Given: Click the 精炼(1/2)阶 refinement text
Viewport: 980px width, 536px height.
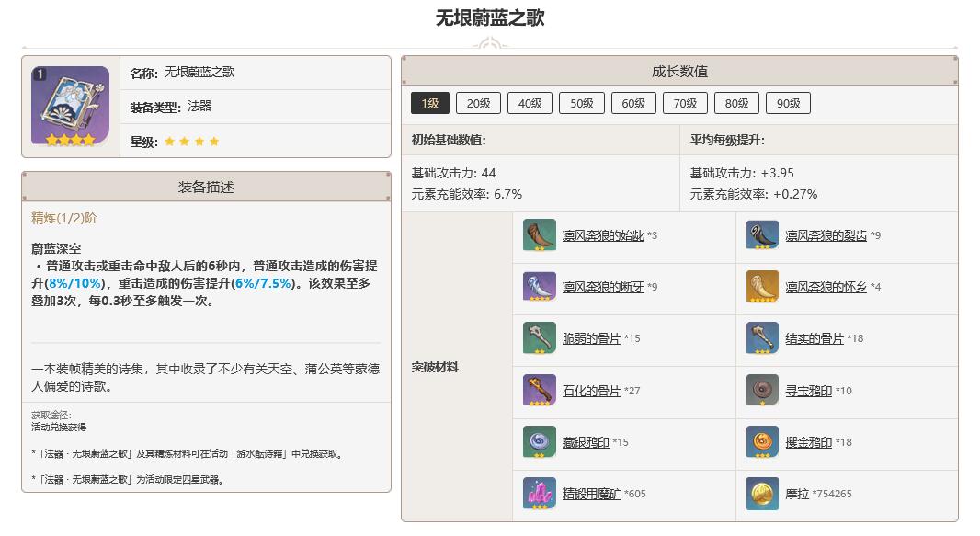Looking at the screenshot, I should [x=63, y=218].
